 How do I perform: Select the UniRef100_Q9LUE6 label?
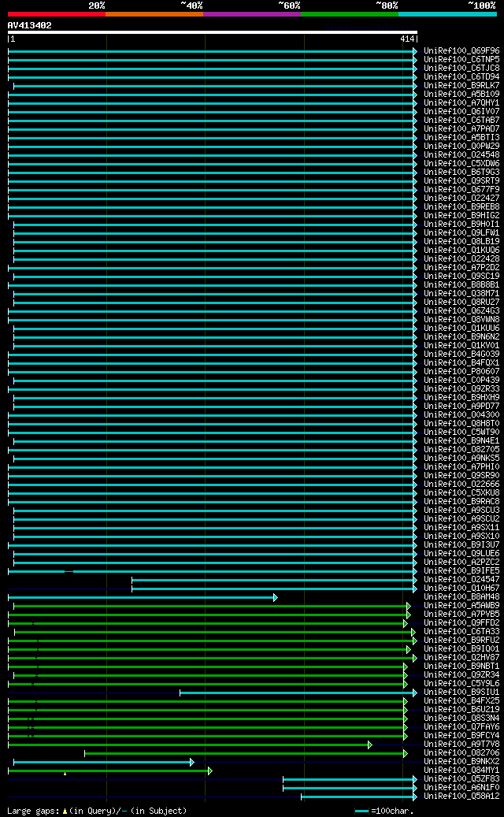pos(461,553)
